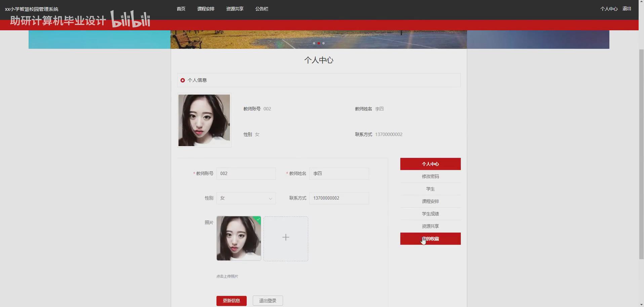Open the 公告栏 navigation menu
The width and height of the screenshot is (644, 307).
point(261,9)
